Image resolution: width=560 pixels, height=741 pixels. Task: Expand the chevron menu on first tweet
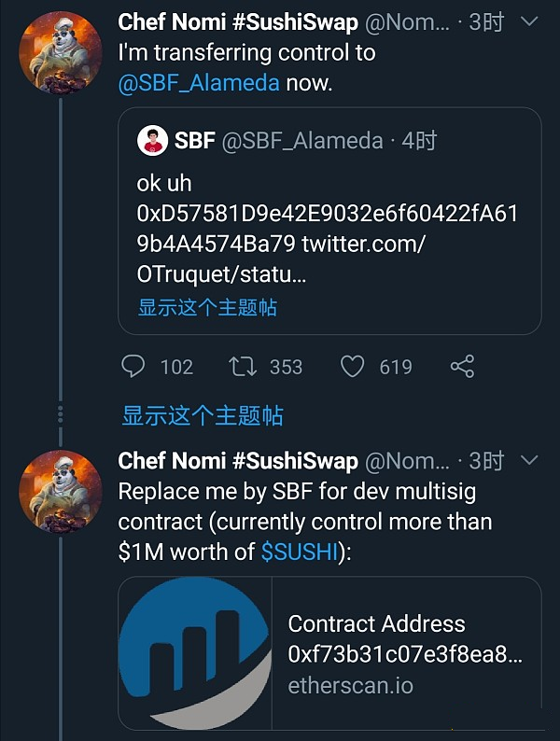point(529,21)
